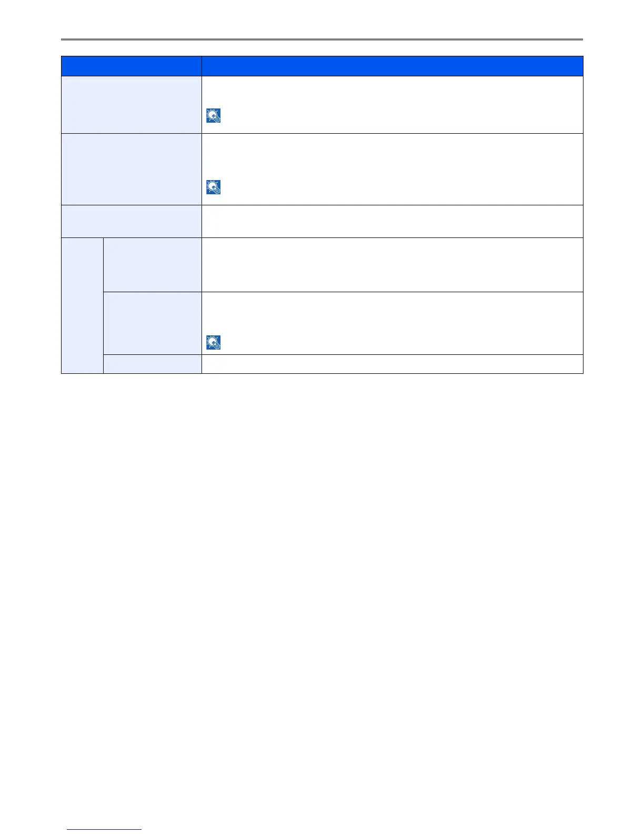This screenshot has width=644, height=834.
Task: Click the blue table header's wide right cell
Action: [393, 66]
